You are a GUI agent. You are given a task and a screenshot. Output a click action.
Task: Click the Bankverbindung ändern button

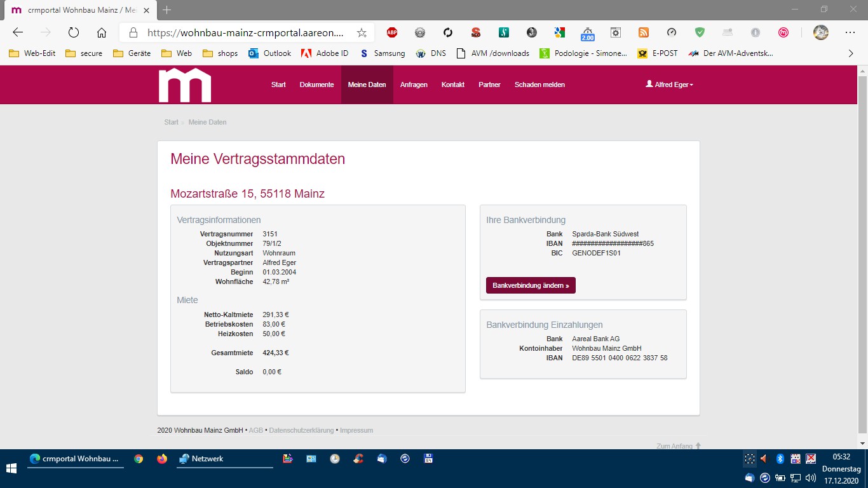(x=531, y=285)
